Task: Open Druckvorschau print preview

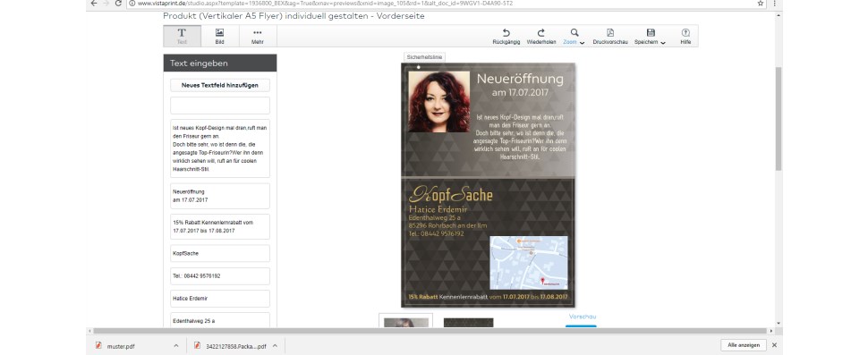Action: pyautogui.click(x=610, y=36)
